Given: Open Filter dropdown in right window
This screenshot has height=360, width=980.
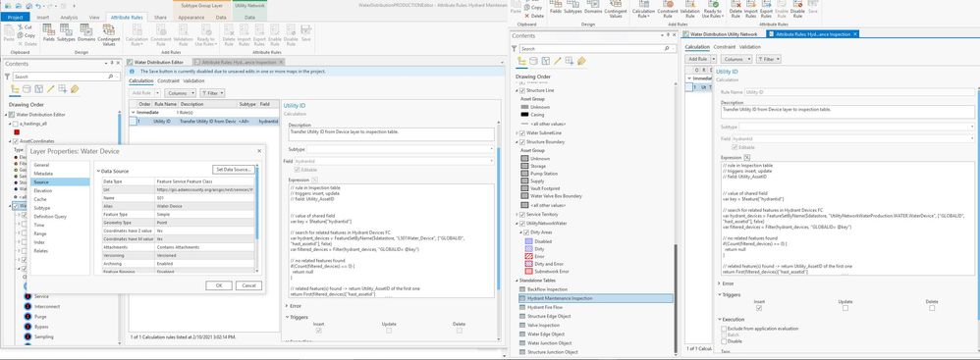Looking at the screenshot, I should point(768,59).
